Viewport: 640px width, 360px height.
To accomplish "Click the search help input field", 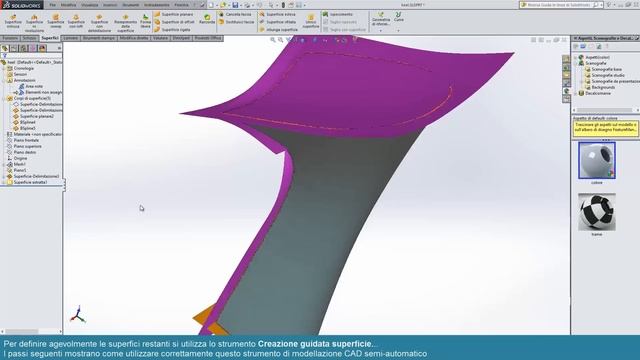I will pos(559,5).
